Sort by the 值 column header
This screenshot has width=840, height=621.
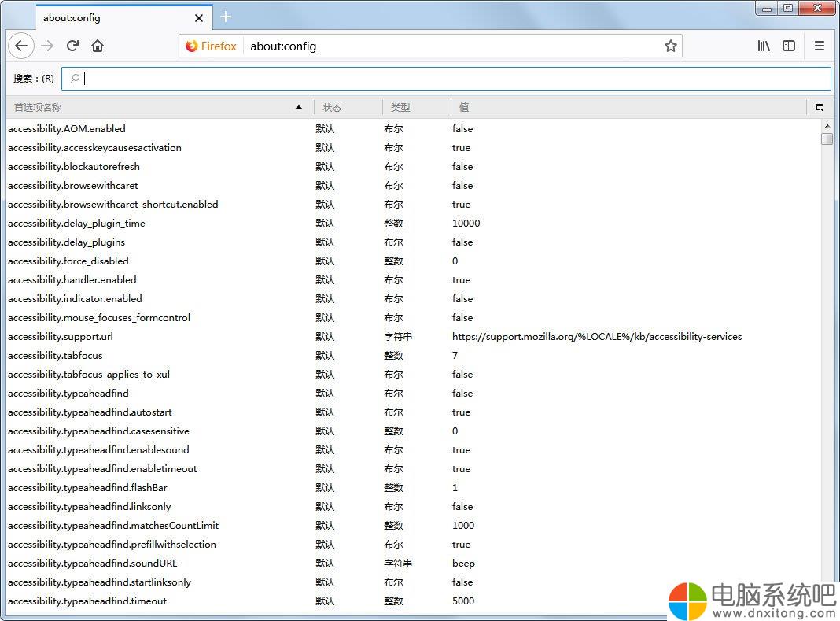(x=628, y=107)
